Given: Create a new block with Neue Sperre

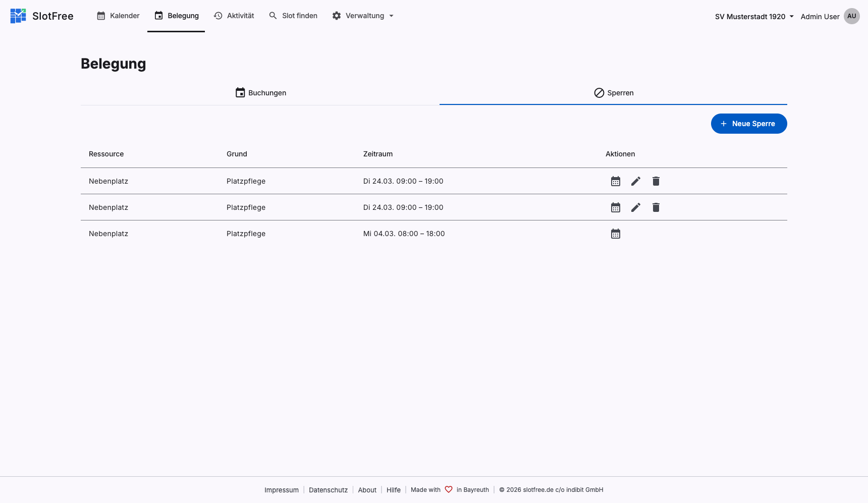Looking at the screenshot, I should tap(748, 124).
